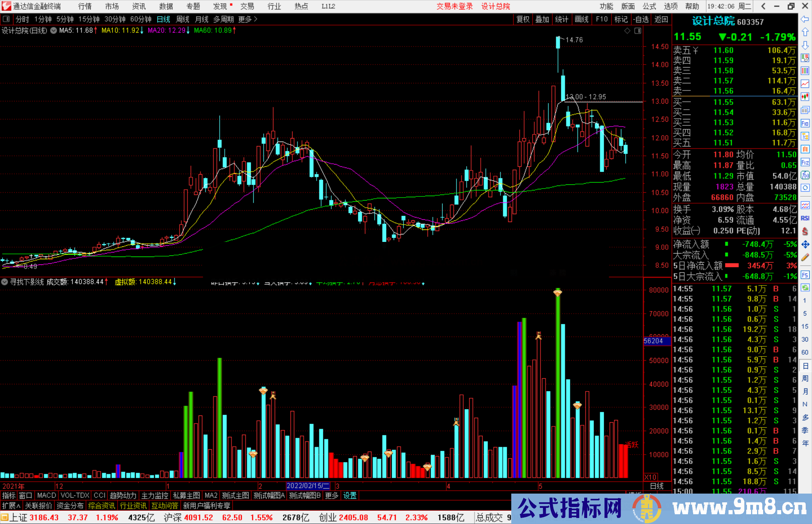The image size is (812, 524).
Task: Click the back arrow icon in right sidebar
Action: pos(805,19)
